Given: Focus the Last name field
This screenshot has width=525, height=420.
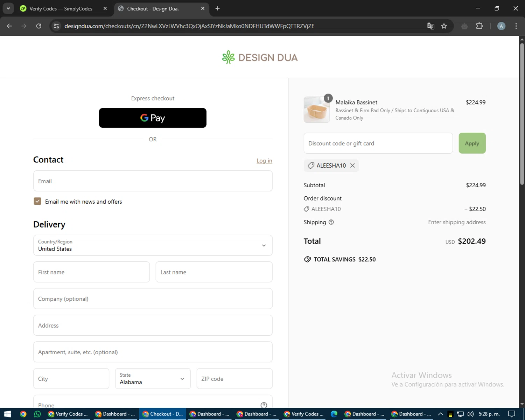Looking at the screenshot, I should click(214, 272).
